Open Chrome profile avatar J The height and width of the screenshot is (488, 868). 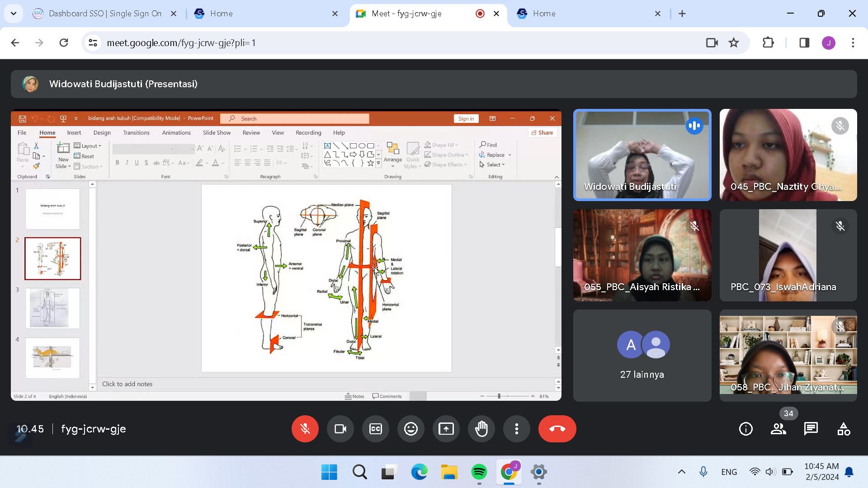click(x=829, y=42)
